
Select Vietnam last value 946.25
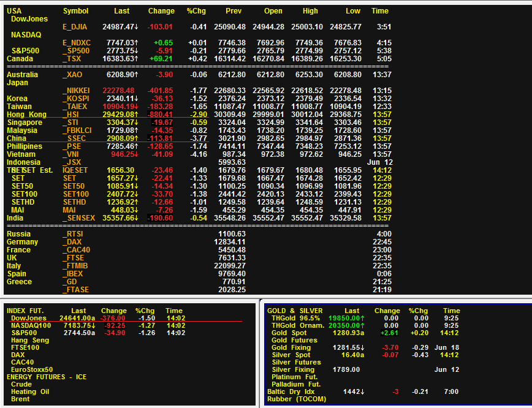pyautogui.click(x=125, y=154)
